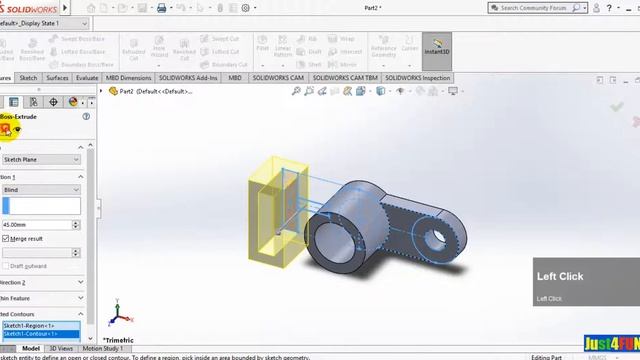Click the monitor view settings icon
This screenshot has height=360, width=640.
453,91
